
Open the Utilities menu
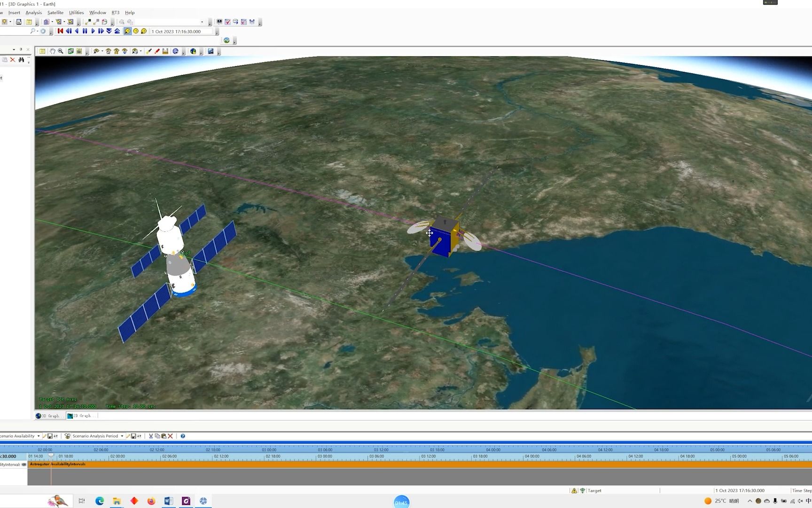coord(76,13)
